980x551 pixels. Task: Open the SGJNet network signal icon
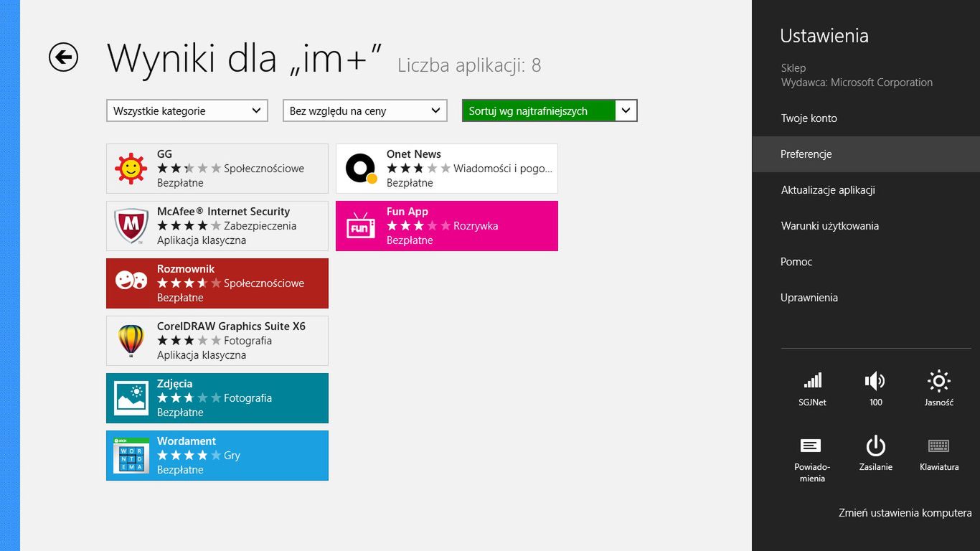coord(812,380)
